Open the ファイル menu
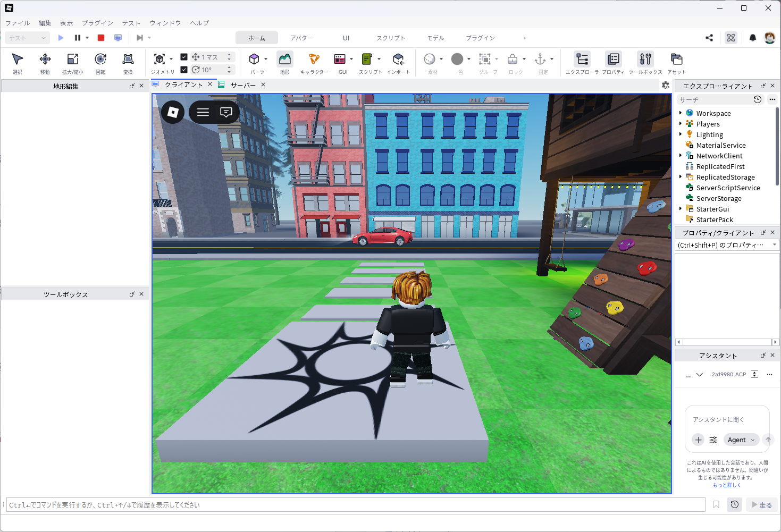 click(18, 23)
